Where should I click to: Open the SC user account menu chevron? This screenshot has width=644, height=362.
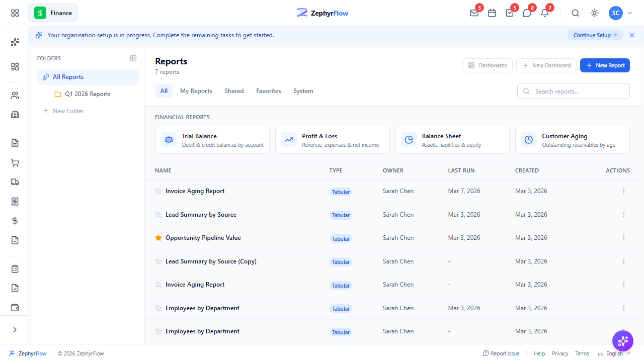pyautogui.click(x=630, y=13)
